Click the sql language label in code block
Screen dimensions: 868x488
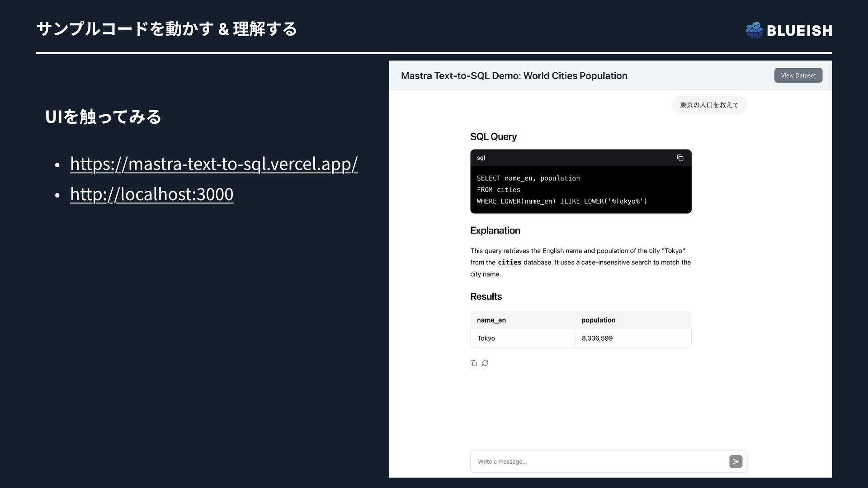(x=481, y=158)
